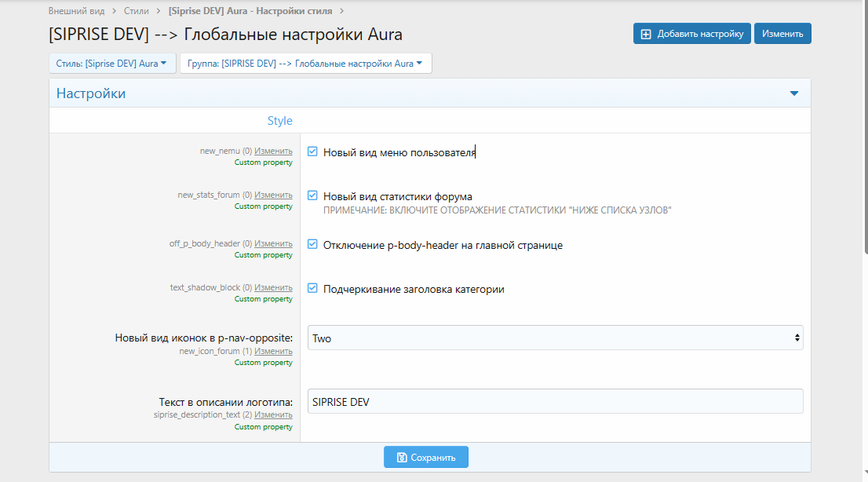
Task: Disable Отключение p-body-header на главной странице
Action: pos(312,244)
